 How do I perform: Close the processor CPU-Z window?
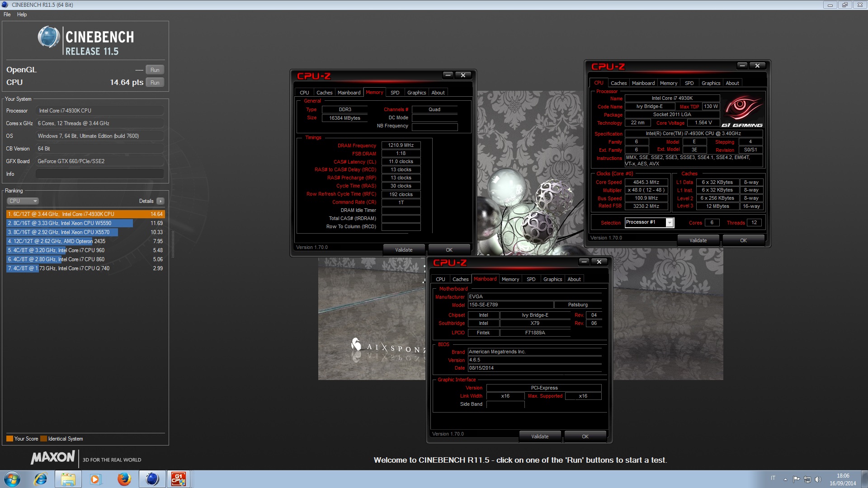pyautogui.click(x=757, y=66)
